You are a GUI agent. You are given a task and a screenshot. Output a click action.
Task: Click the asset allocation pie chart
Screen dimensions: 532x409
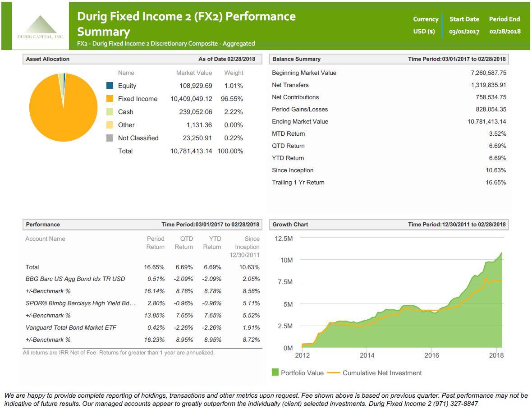point(64,107)
